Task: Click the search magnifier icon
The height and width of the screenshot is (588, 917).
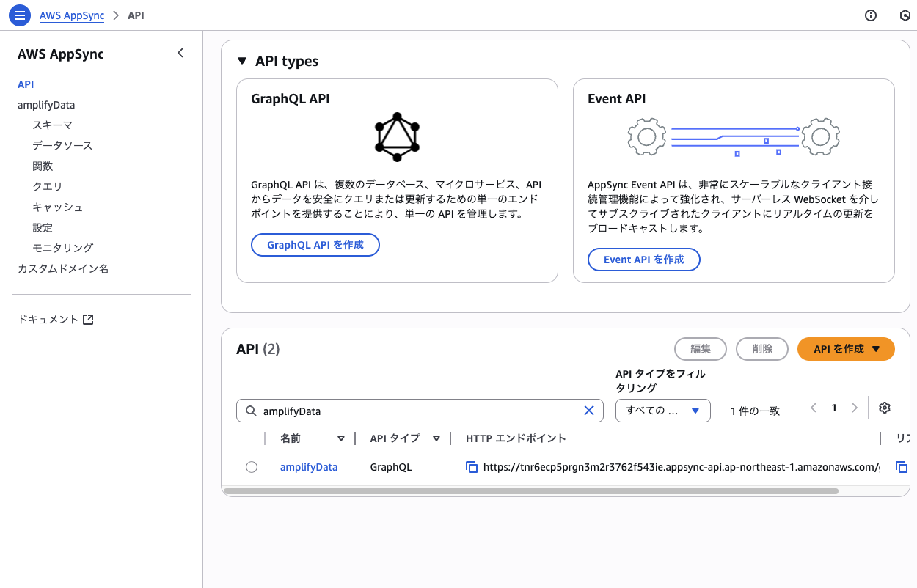Action: point(251,411)
